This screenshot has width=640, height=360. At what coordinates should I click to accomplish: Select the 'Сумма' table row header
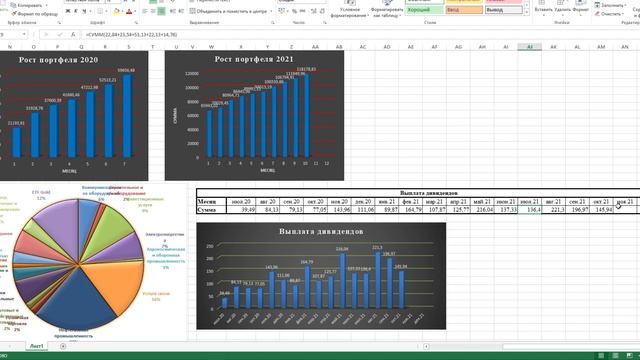pos(211,209)
